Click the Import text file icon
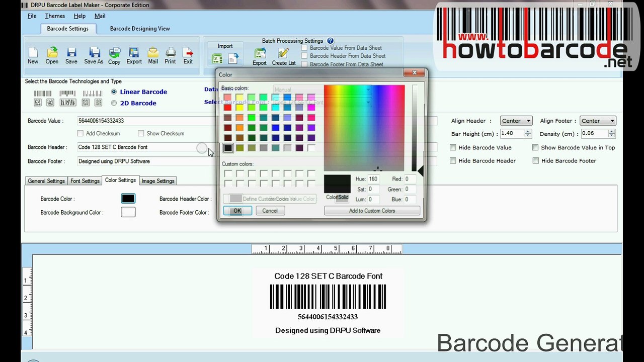 [233, 59]
